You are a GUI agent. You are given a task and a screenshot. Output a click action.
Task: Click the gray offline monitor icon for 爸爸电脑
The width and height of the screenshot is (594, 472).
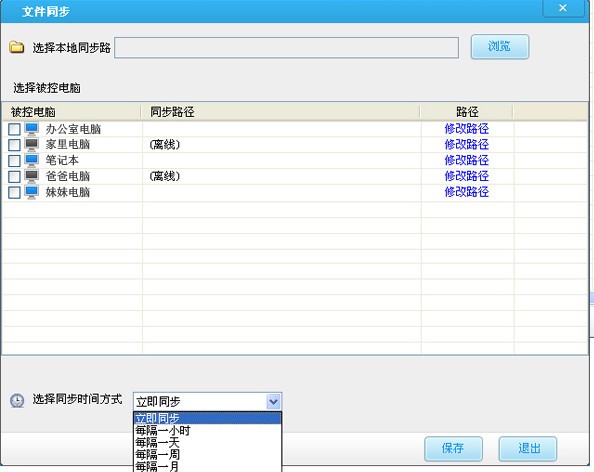point(32,176)
